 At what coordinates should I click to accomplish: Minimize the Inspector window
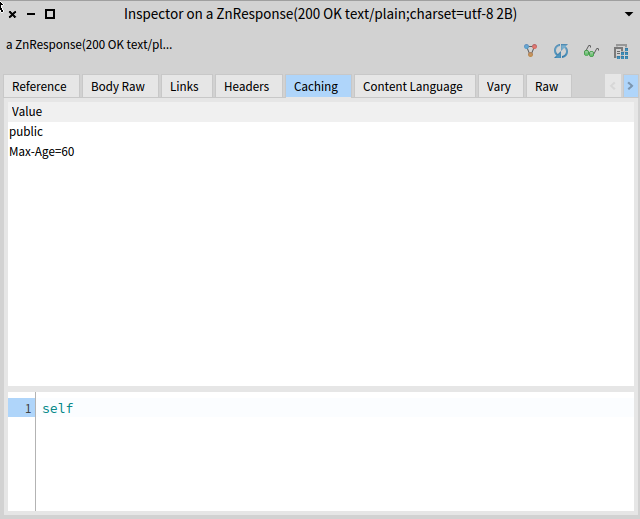31,14
